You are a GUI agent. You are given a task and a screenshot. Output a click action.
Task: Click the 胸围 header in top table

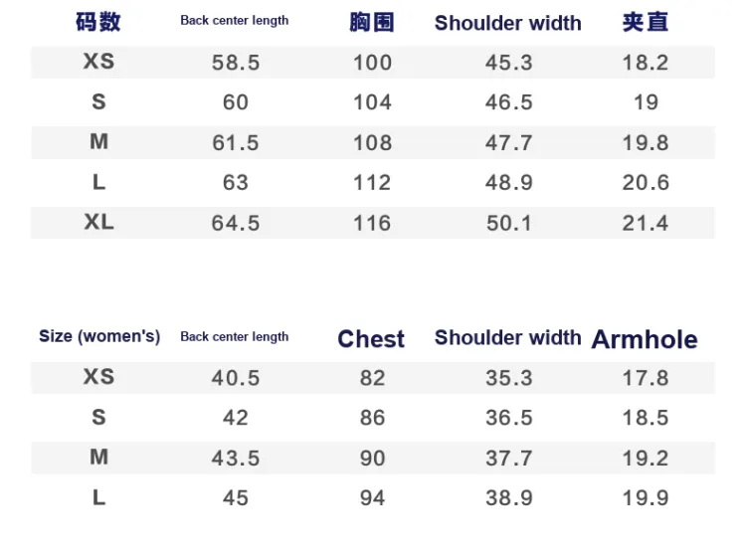point(372,22)
